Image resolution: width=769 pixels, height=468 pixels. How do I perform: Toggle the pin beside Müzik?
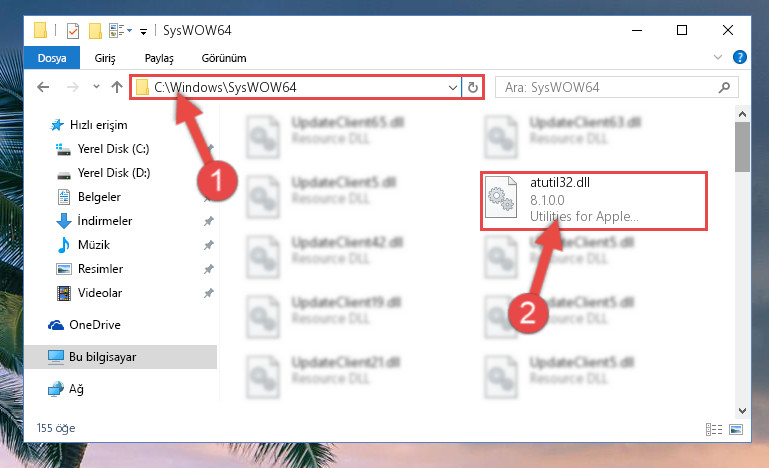[x=208, y=245]
